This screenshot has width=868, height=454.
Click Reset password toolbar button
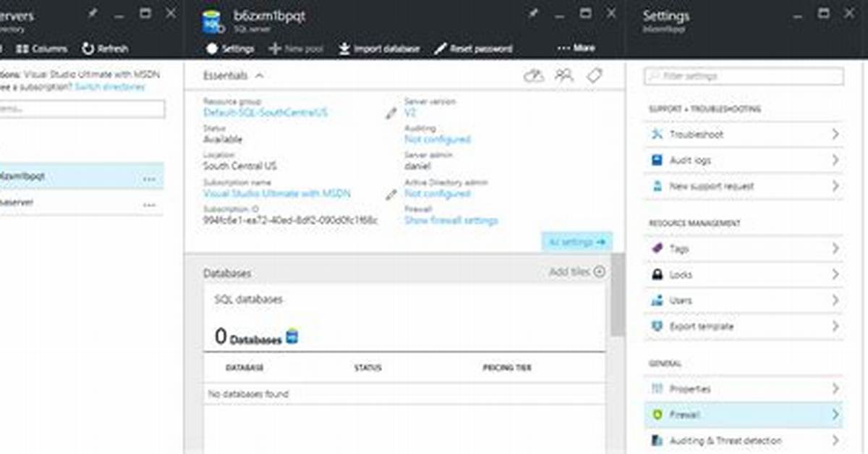pyautogui.click(x=473, y=49)
